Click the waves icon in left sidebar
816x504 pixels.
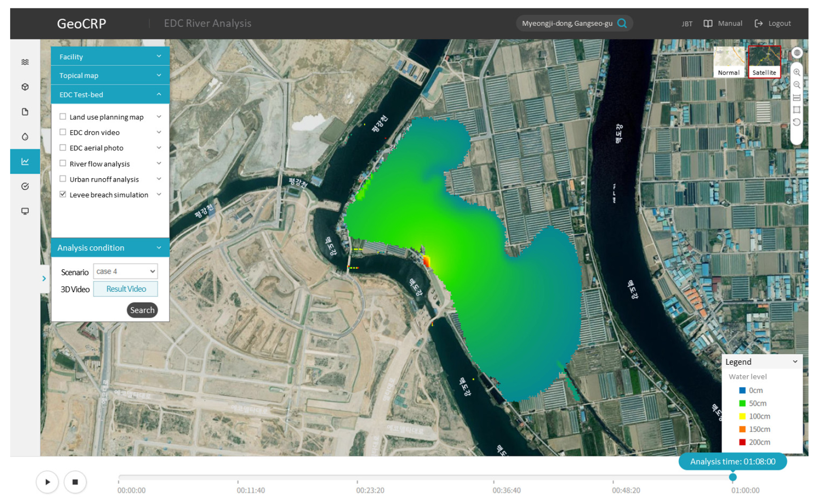point(25,62)
